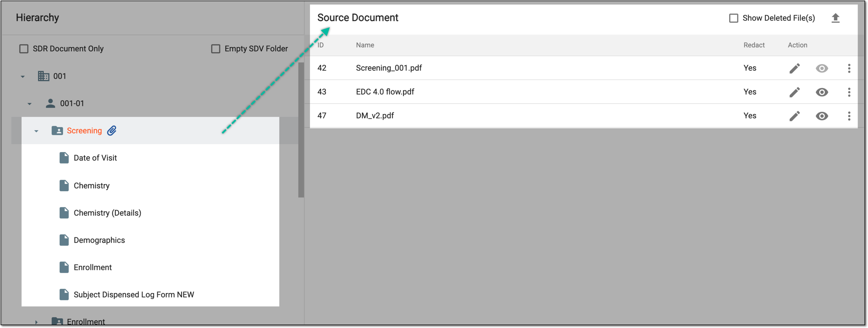Open kebab menu for EDC 4.0 flow.pdf
This screenshot has height=328, width=868.
click(x=849, y=92)
